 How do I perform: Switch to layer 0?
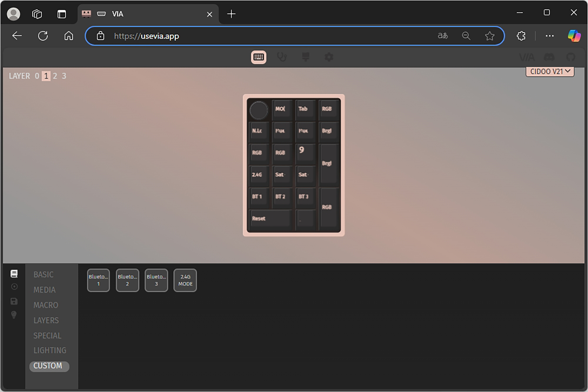(37, 76)
